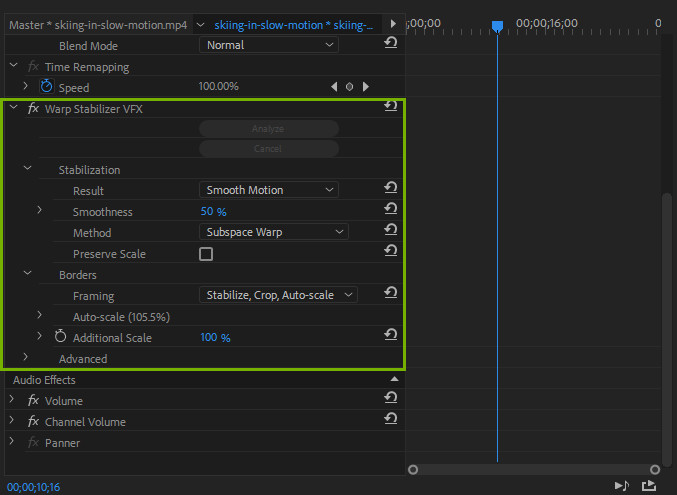This screenshot has width=677, height=495.
Task: Reset the Result parameter
Action: (x=391, y=187)
